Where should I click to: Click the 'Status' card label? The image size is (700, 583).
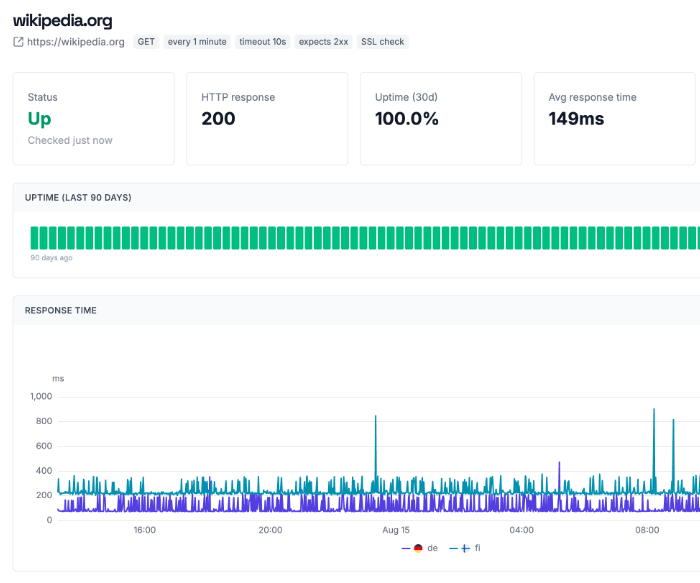42,97
